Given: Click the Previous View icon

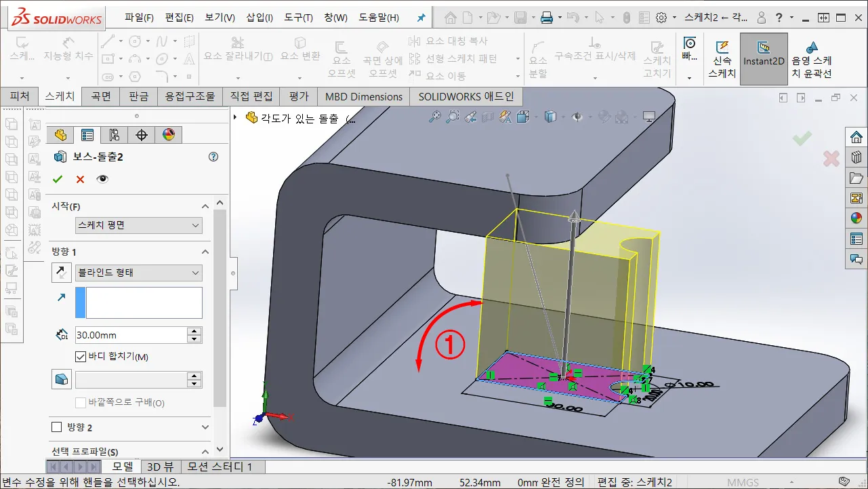Looking at the screenshot, I should (471, 117).
